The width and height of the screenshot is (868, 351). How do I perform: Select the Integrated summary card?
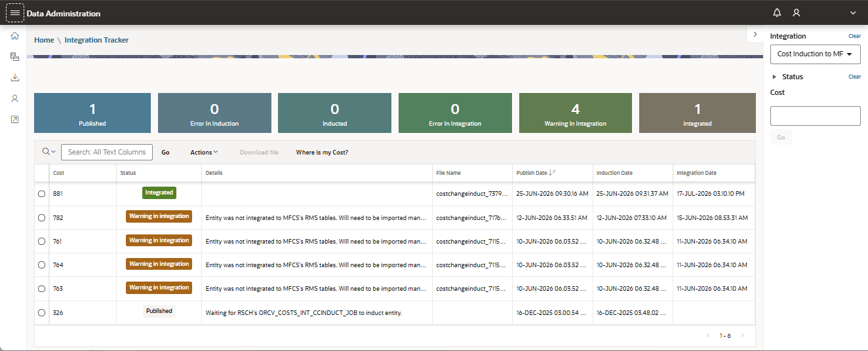(x=697, y=113)
